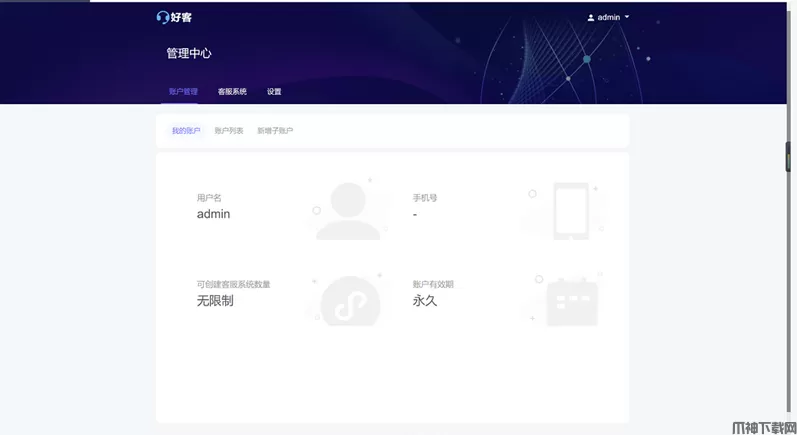The image size is (797, 435).
Task: Click the 账户有效期 label
Action: point(433,284)
